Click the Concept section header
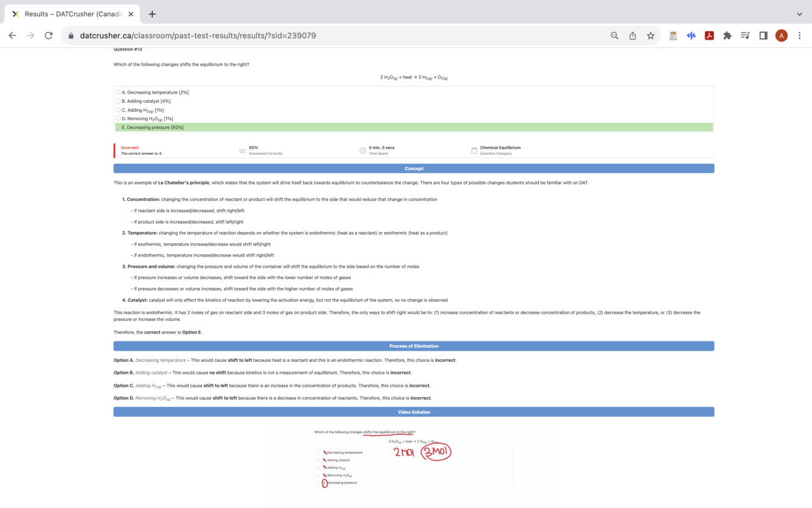This screenshot has height=508, width=812. (414, 168)
